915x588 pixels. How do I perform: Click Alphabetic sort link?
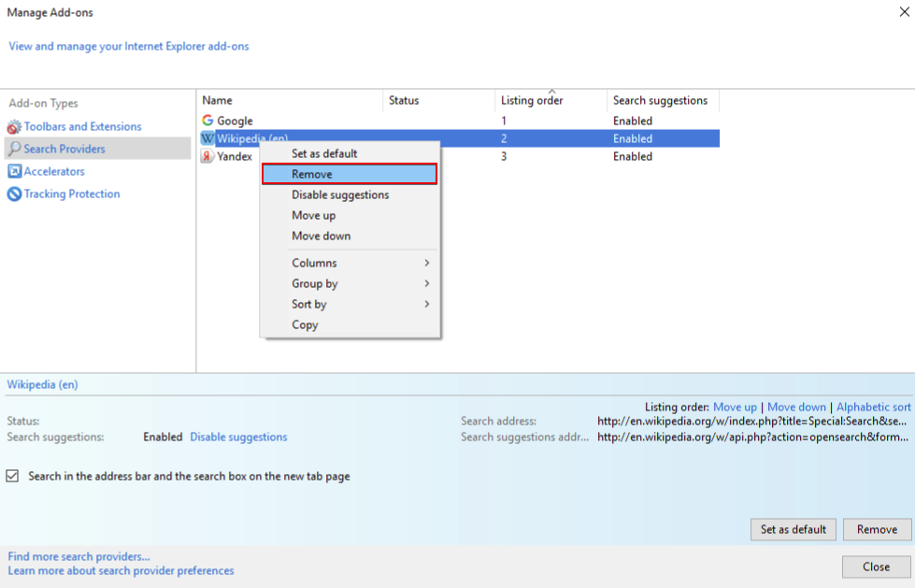click(x=874, y=407)
